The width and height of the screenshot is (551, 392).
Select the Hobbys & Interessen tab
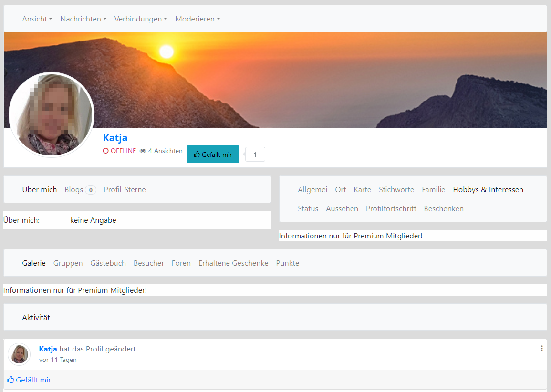(x=488, y=190)
